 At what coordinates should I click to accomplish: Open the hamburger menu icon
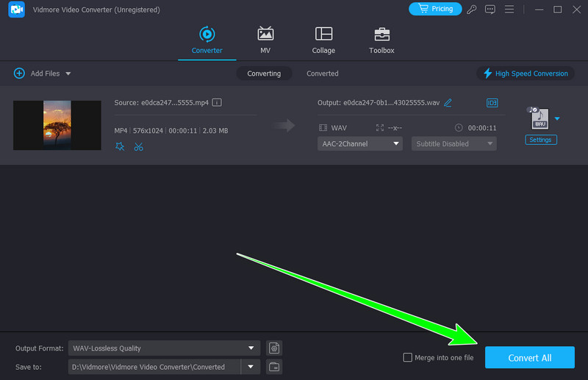tap(508, 10)
